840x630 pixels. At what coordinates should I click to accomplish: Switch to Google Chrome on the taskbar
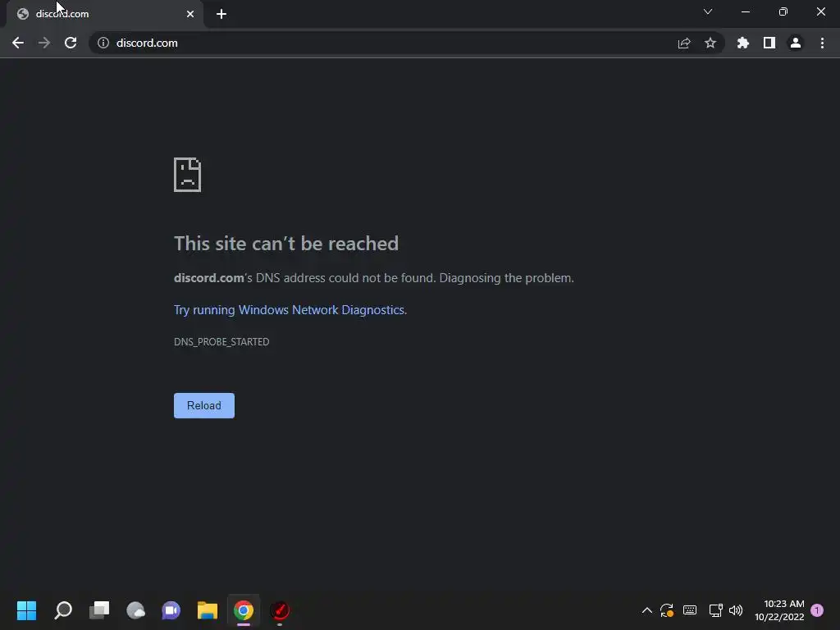click(x=244, y=610)
